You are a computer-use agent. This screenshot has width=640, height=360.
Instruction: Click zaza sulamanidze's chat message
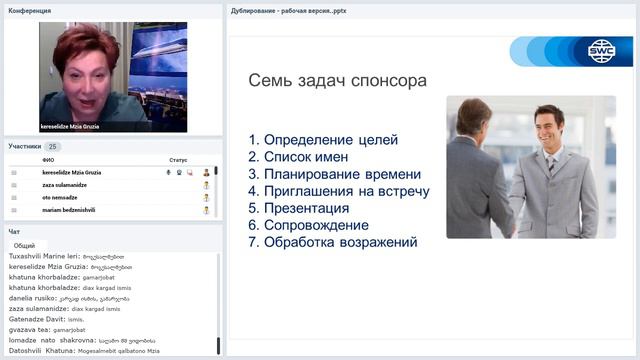click(64, 309)
